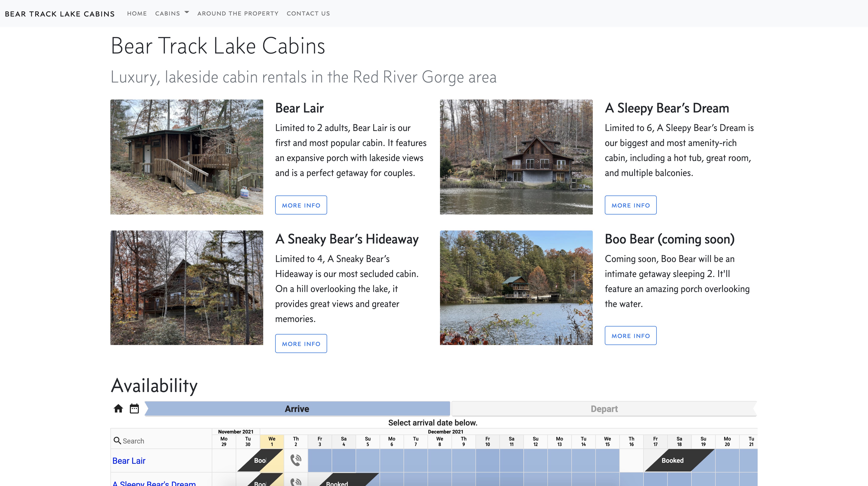Click phone icon in Sleepy Bear's Dream row
Viewport: 868px width, 486px height.
(x=295, y=482)
